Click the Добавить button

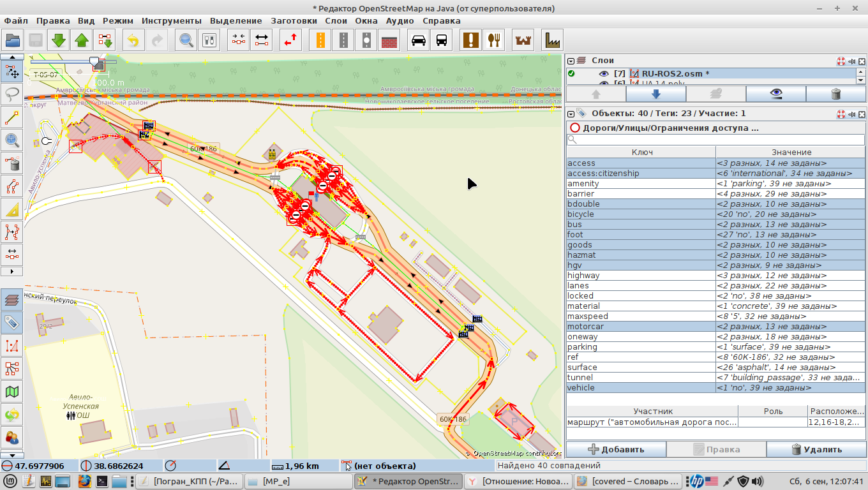pyautogui.click(x=616, y=449)
